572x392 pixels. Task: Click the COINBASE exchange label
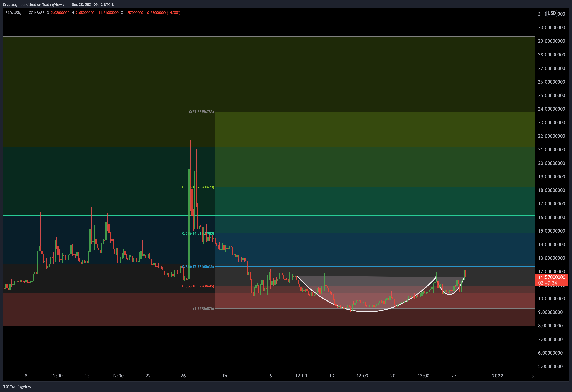click(36, 13)
